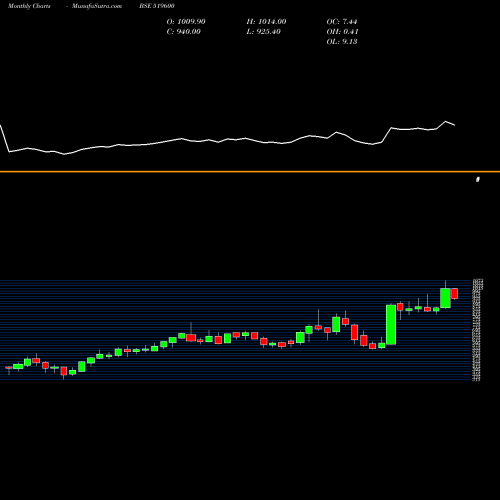Click the 'Monthly Charts' title text
The width and height of the screenshot is (500, 500).
tap(29, 6)
